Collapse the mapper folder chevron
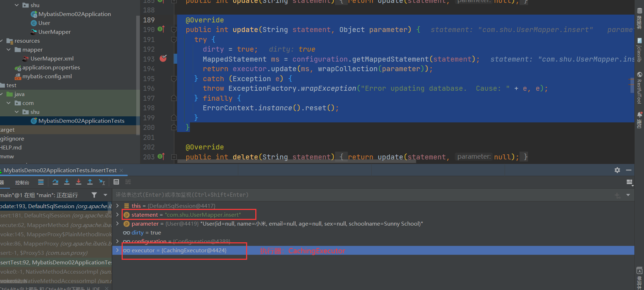The height and width of the screenshot is (290, 644). [x=9, y=49]
